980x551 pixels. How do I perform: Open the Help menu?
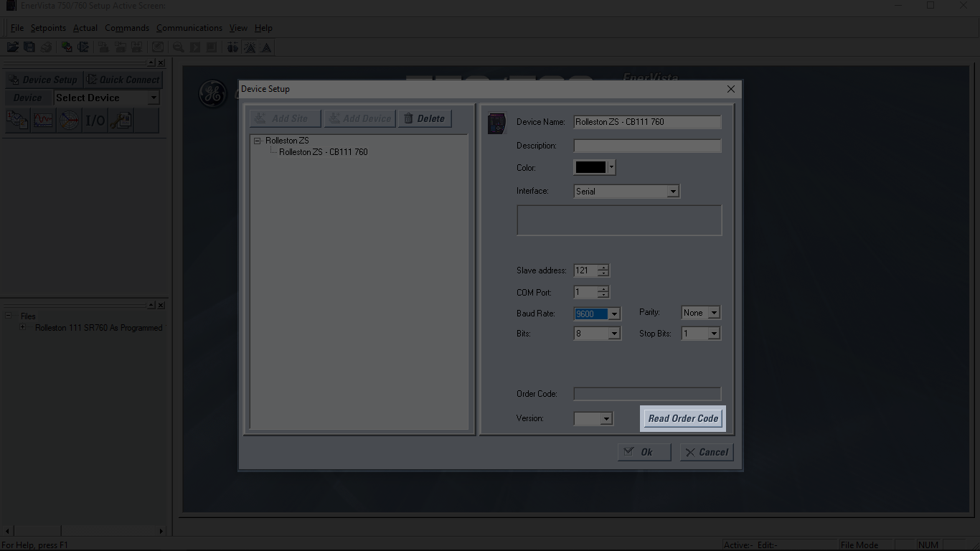[x=263, y=28]
